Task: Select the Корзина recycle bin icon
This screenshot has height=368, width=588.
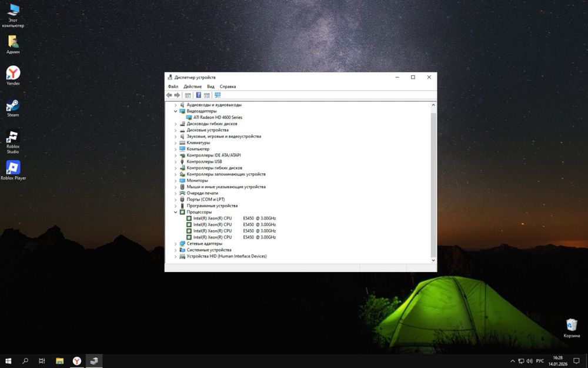Action: pos(572,328)
